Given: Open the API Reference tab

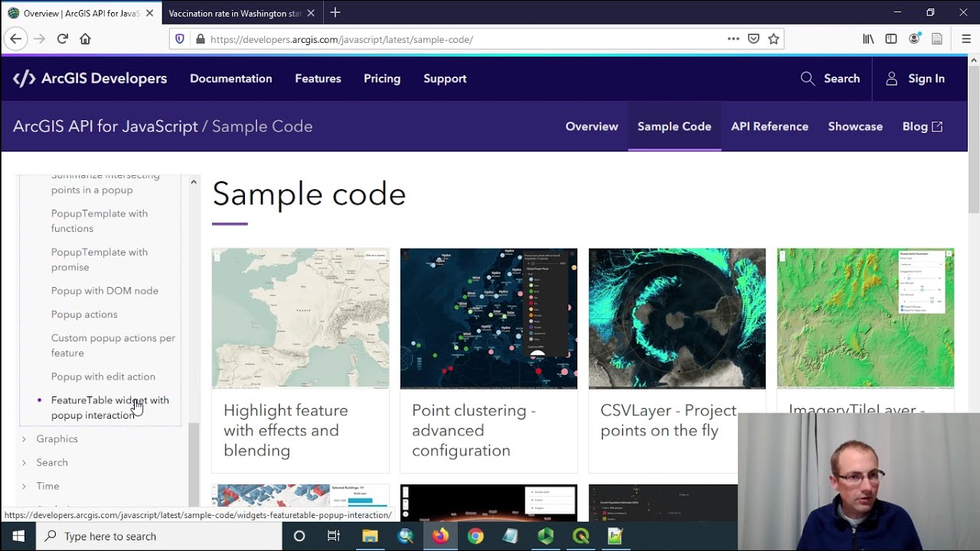Looking at the screenshot, I should 769,127.
